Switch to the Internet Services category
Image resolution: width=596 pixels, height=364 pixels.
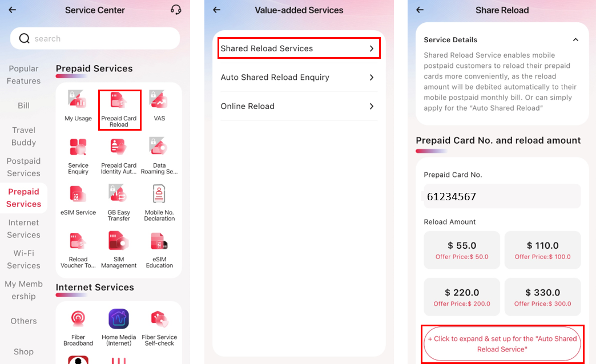coord(23,229)
